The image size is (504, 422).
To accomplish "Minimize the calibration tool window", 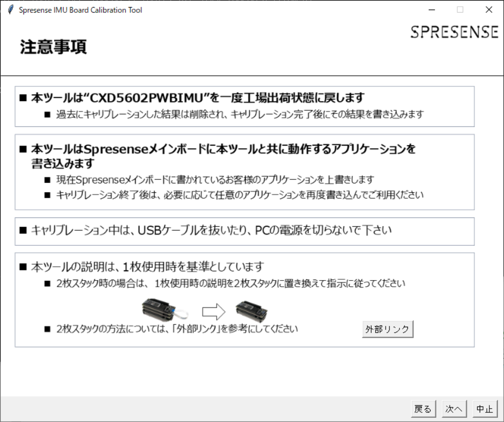I will coord(431,9).
